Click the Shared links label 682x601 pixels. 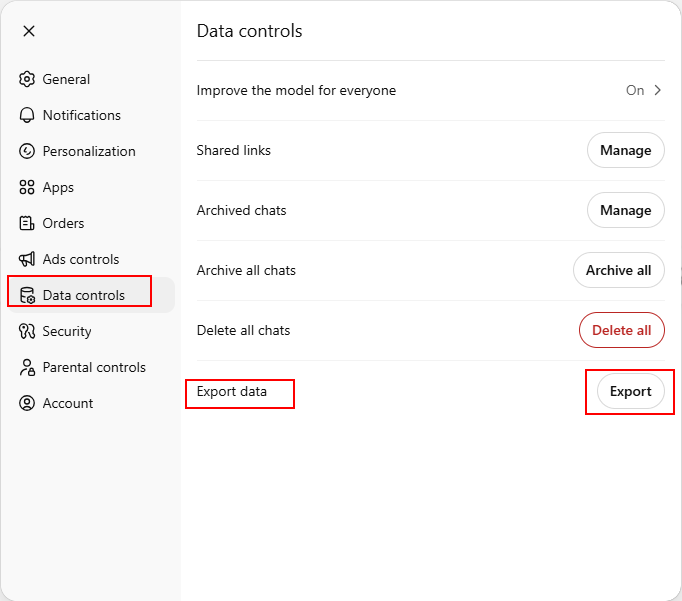(x=234, y=150)
